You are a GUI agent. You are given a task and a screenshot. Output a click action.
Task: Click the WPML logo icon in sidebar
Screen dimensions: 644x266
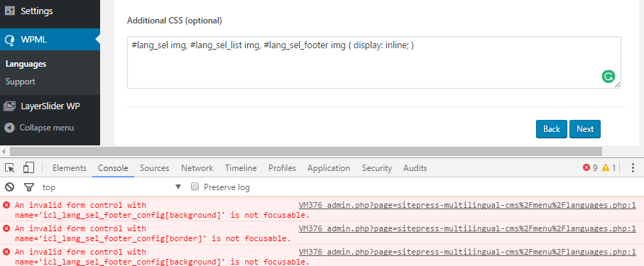point(9,40)
